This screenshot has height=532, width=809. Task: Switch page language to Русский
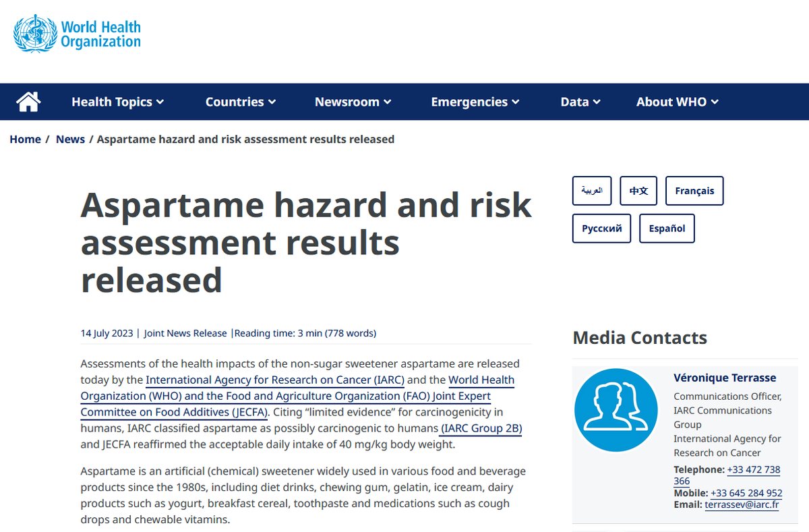coord(602,229)
